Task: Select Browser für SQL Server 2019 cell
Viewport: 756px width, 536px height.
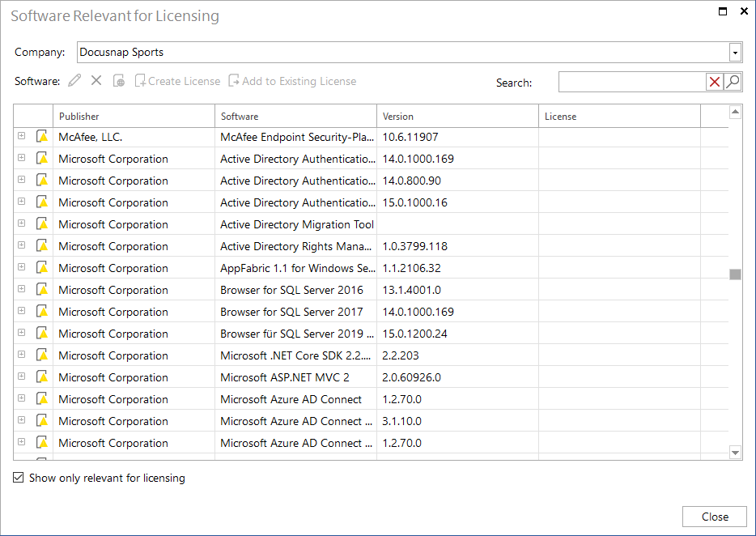Action: [x=296, y=334]
